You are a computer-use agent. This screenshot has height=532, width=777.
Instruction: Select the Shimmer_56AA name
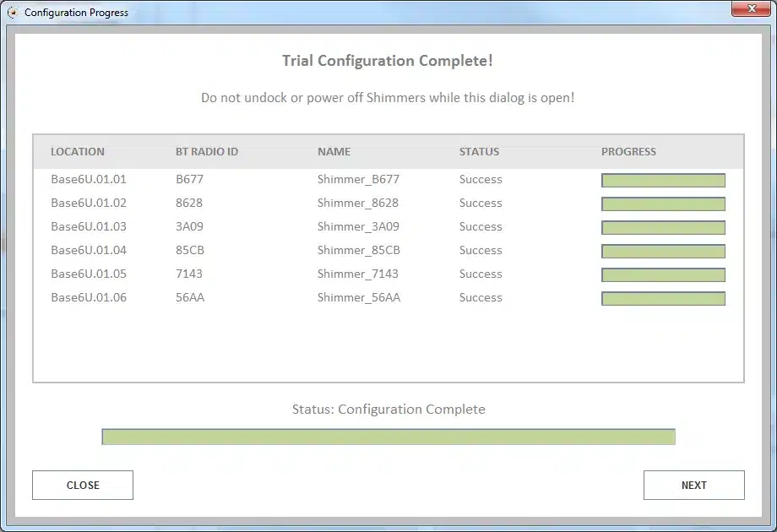[359, 297]
